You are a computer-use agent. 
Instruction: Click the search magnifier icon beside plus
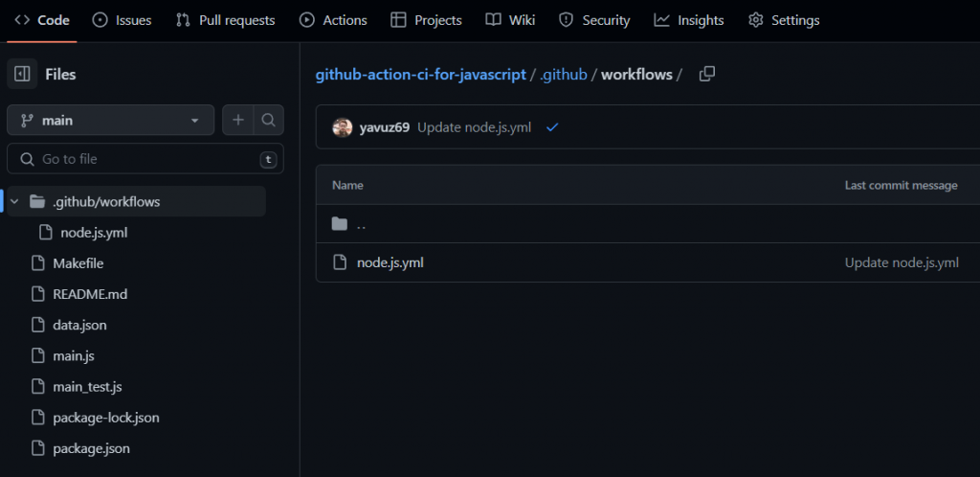click(269, 120)
